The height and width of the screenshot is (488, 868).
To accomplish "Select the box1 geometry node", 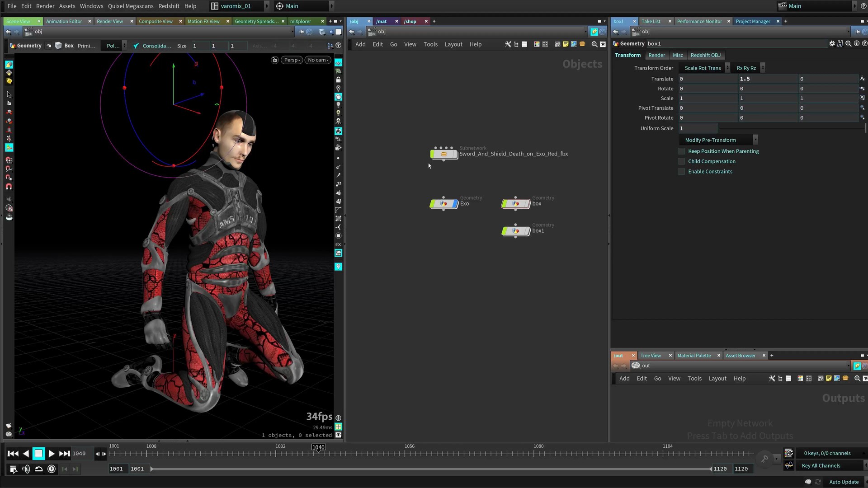I will click(x=515, y=231).
